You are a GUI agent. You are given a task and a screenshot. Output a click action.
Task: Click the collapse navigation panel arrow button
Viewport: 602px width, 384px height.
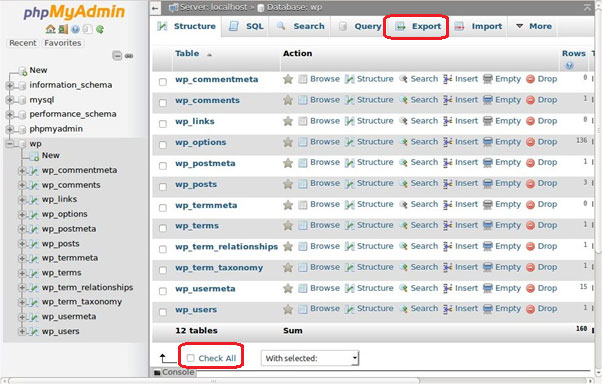tap(155, 8)
